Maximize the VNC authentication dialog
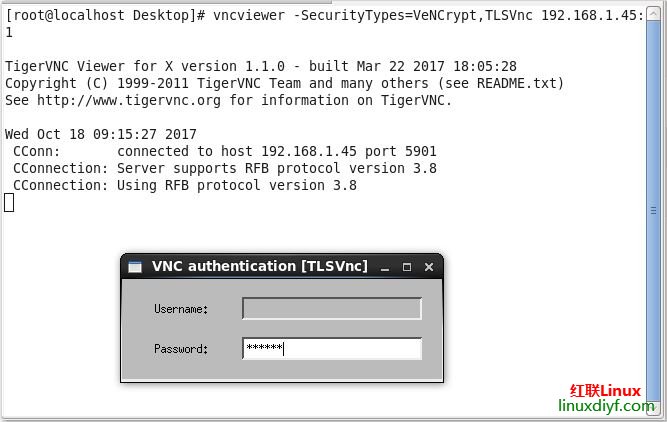667x422 pixels. coord(407,267)
